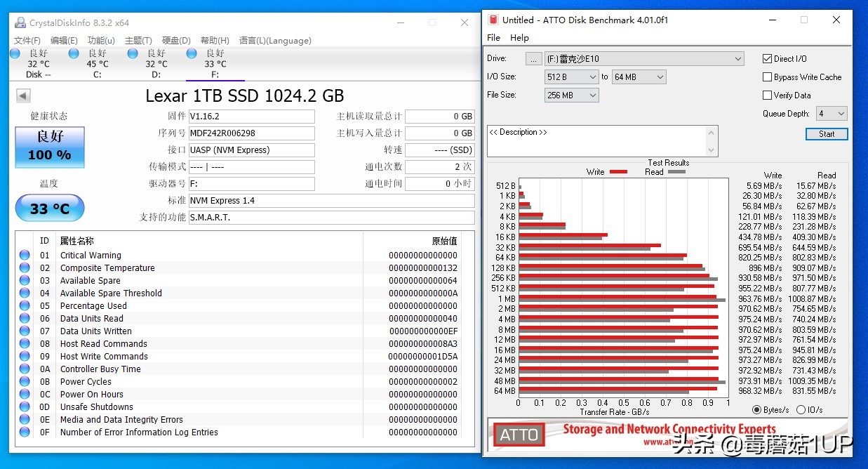Enable the Verify Data checkbox
This screenshot has width=868, height=469.
click(x=768, y=95)
